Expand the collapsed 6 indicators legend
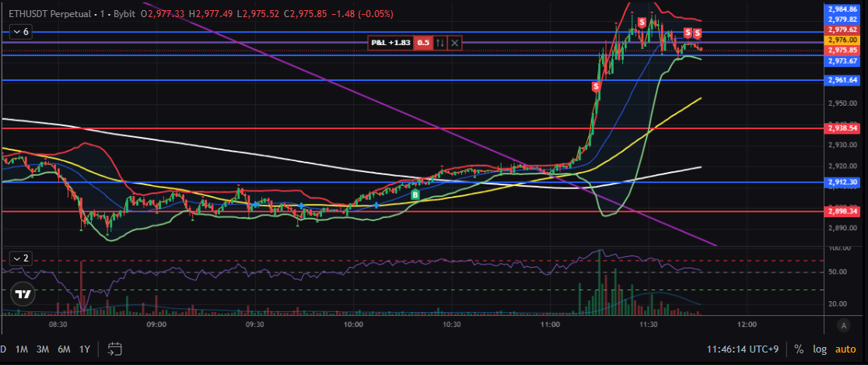The image size is (868, 365). point(20,32)
